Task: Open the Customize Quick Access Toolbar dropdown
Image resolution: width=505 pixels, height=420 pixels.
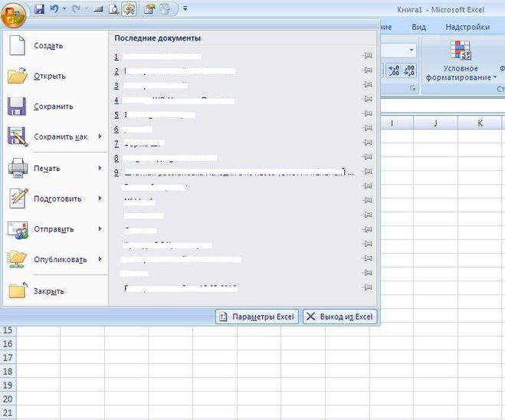Action: tap(185, 8)
